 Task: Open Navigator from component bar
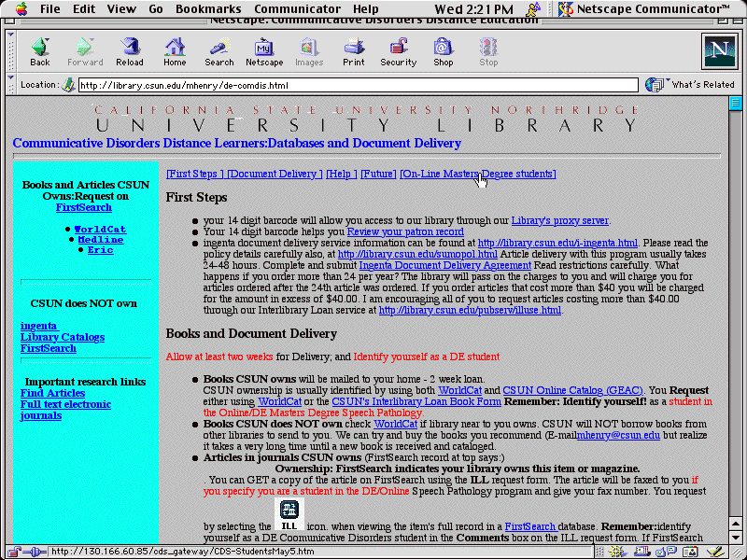[617, 552]
